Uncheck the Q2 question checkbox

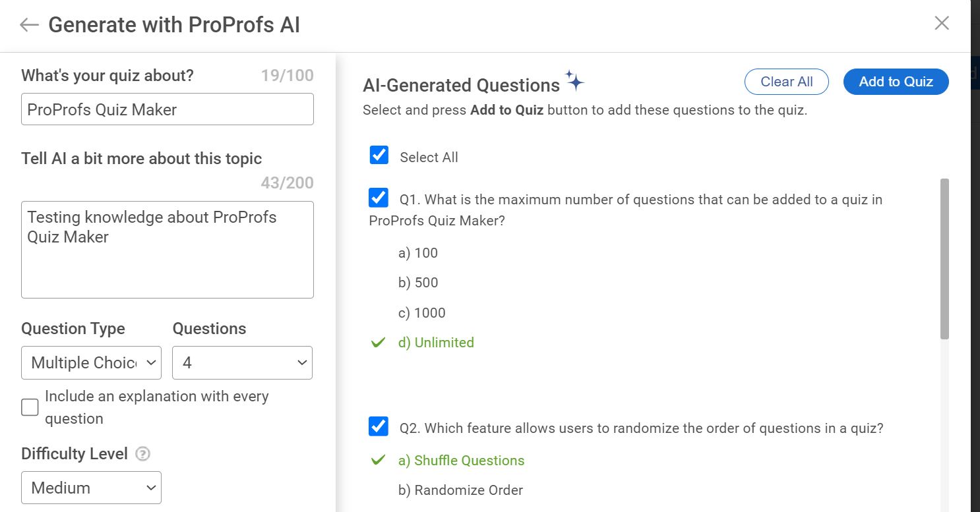(379, 426)
